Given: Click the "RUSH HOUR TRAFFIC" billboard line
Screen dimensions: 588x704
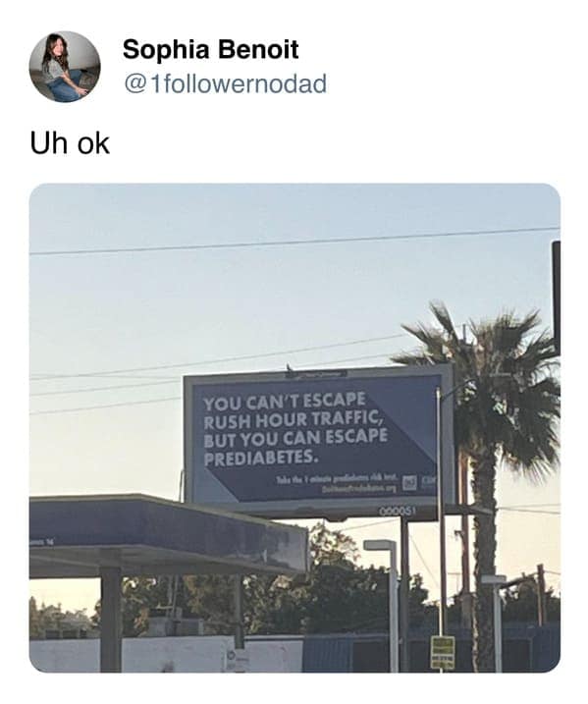Looking at the screenshot, I should coord(294,420).
